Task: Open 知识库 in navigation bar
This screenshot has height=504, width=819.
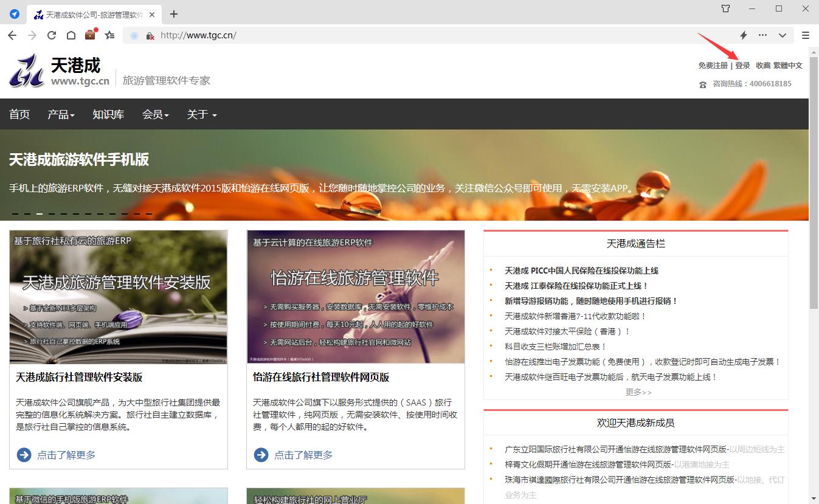Action: tap(108, 114)
